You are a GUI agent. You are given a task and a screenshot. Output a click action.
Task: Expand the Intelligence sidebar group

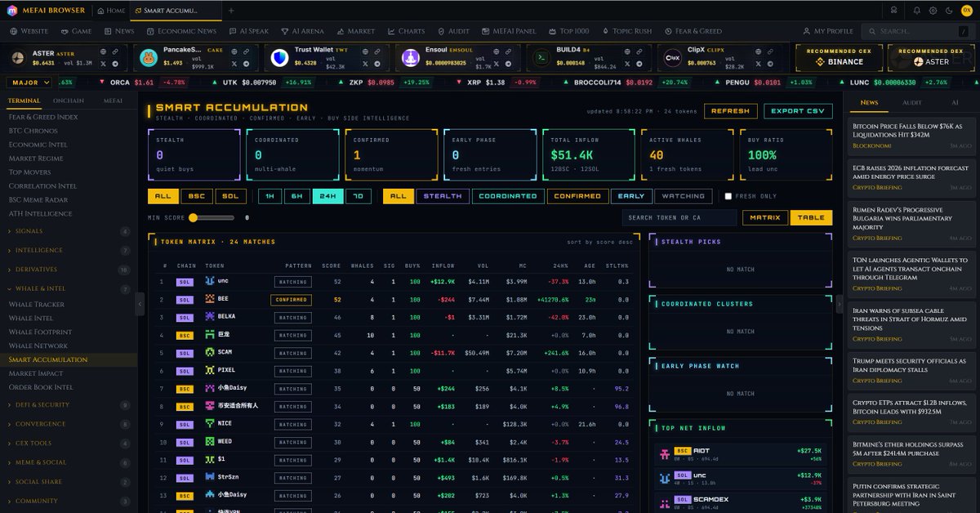[x=69, y=251]
